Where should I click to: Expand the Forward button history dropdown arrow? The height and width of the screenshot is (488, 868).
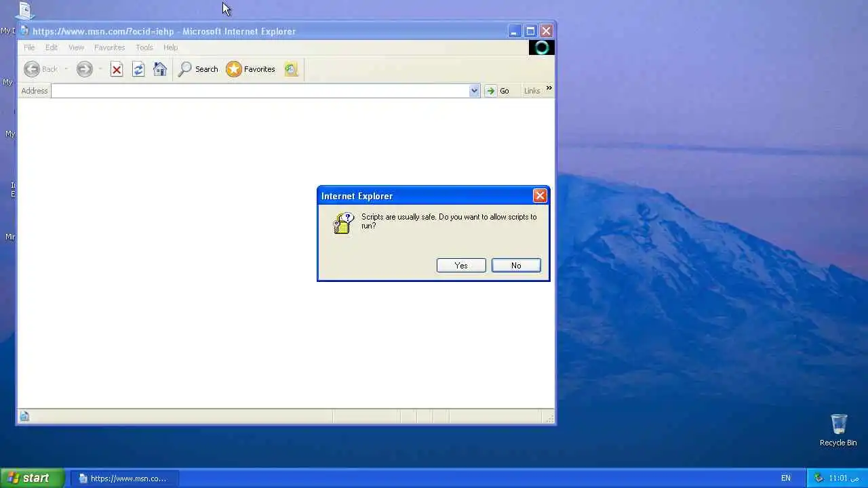coord(100,69)
